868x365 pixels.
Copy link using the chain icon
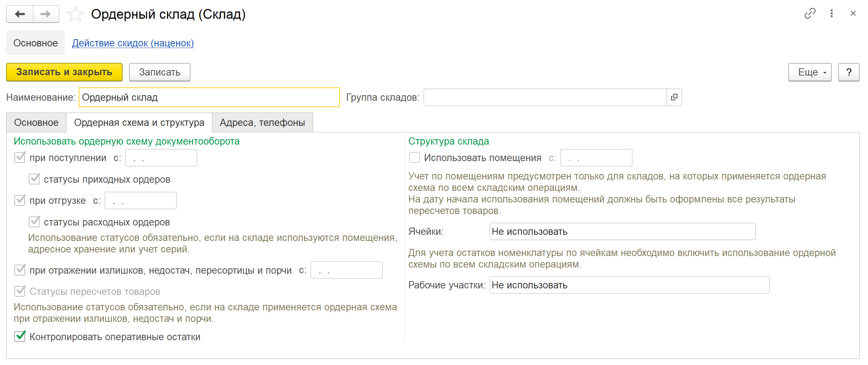point(810,14)
